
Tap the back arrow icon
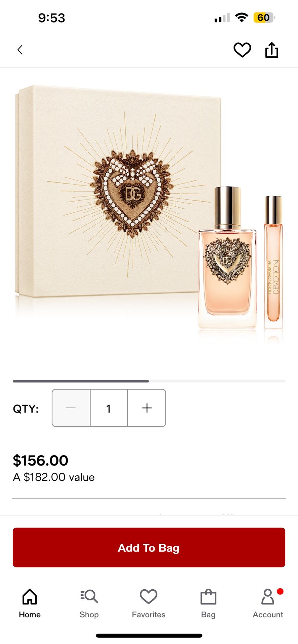coord(20,50)
